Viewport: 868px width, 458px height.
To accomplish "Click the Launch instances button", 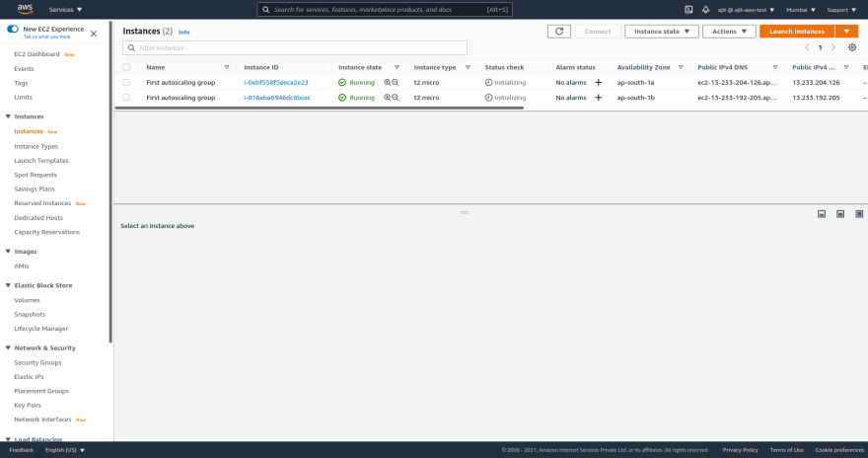I will click(x=797, y=32).
